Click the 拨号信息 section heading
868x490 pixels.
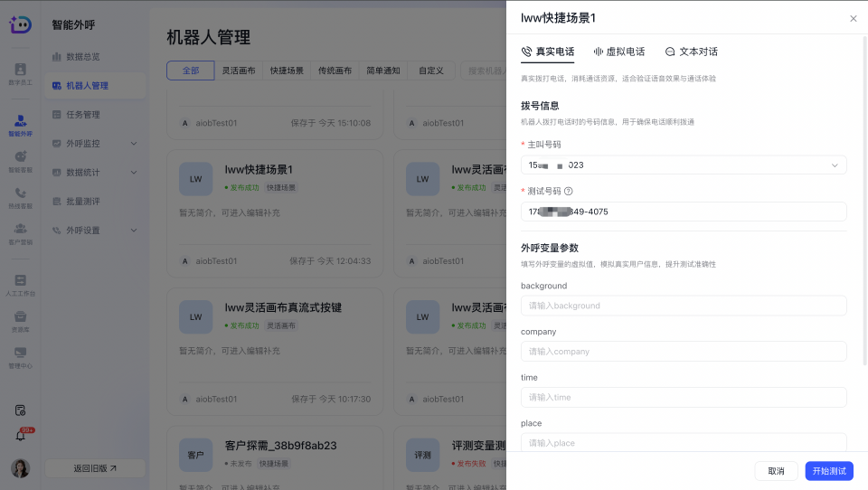[x=540, y=105]
